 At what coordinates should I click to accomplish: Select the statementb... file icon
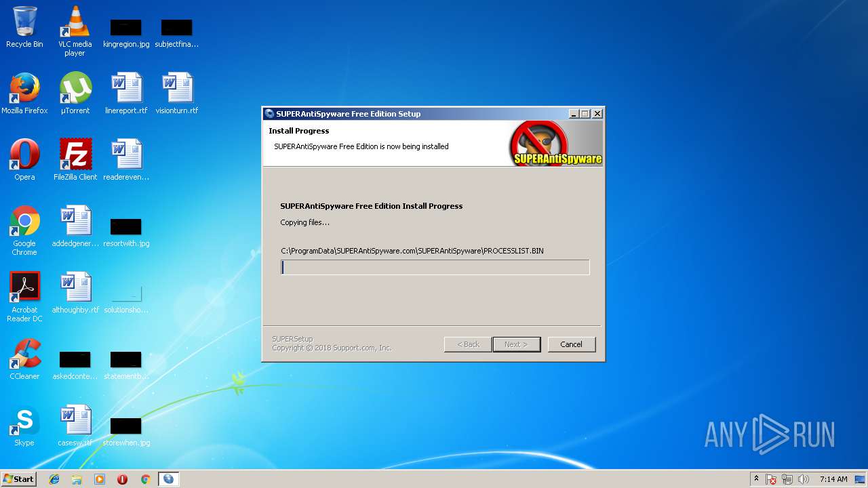pyautogui.click(x=126, y=365)
